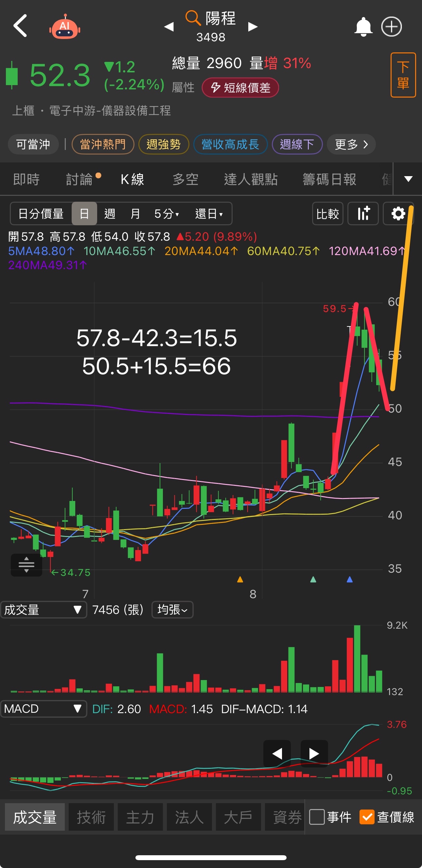Tap the 120MA41.69 moving average label
Viewport: 422px width, 868px height.
pyautogui.click(x=367, y=251)
